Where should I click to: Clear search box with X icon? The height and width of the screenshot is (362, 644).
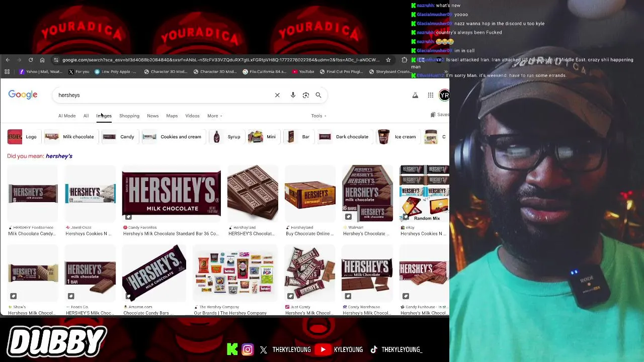coord(277,95)
